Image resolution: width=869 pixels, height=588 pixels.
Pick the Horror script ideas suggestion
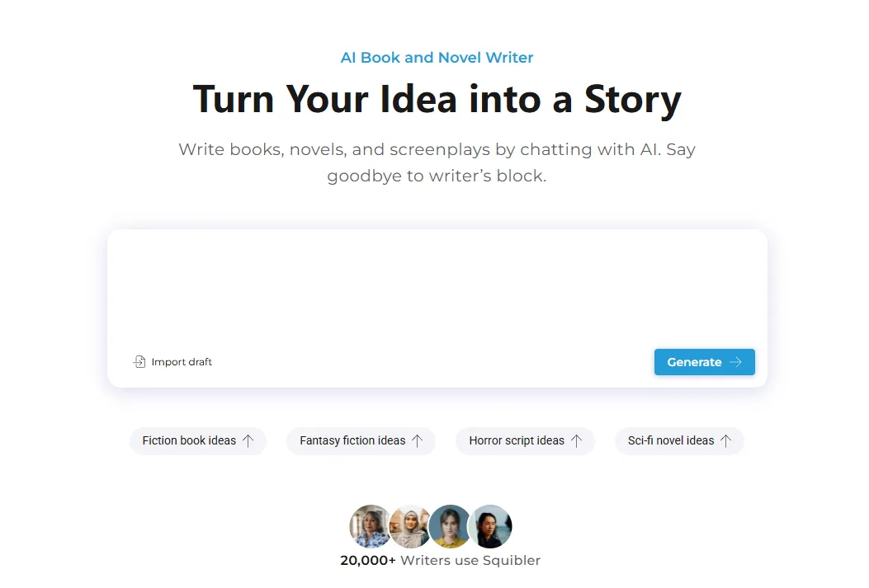pyautogui.click(x=517, y=440)
